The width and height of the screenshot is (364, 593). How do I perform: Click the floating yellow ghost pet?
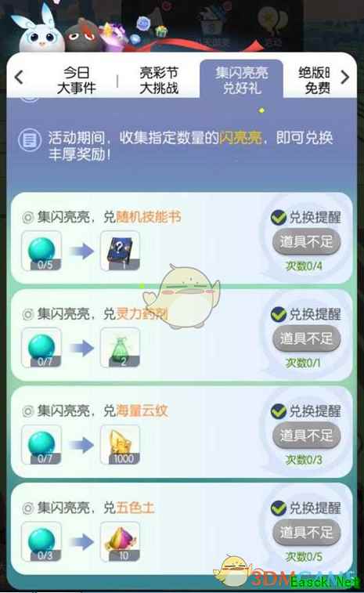184,297
